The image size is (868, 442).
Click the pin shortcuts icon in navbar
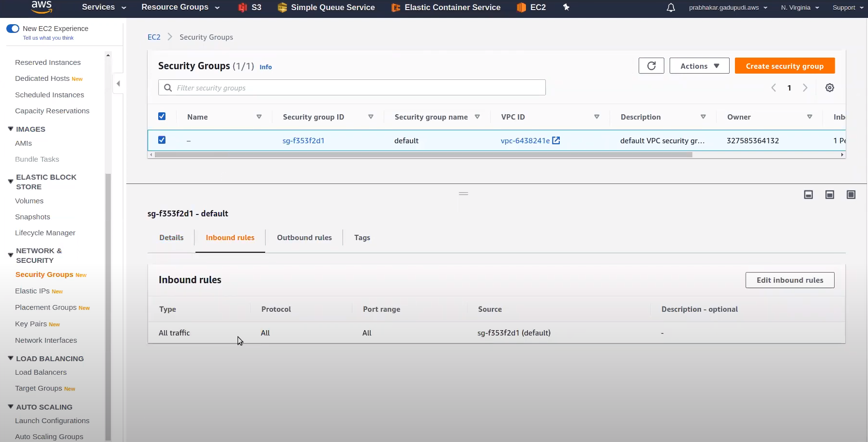[566, 7]
